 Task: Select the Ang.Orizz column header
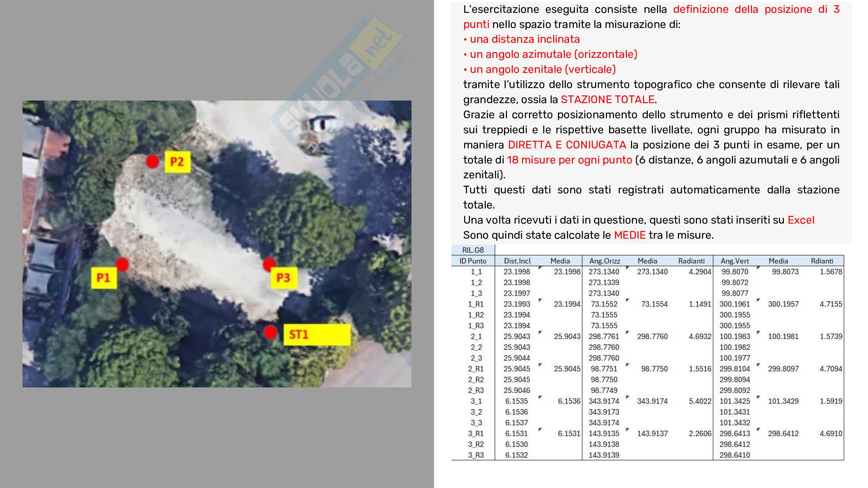point(604,261)
